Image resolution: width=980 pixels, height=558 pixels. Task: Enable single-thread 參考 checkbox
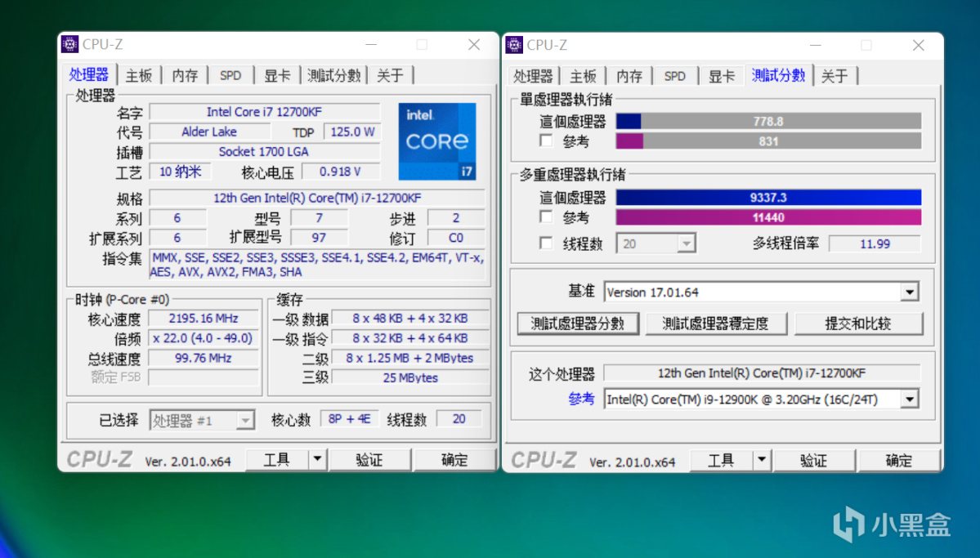pyautogui.click(x=546, y=141)
